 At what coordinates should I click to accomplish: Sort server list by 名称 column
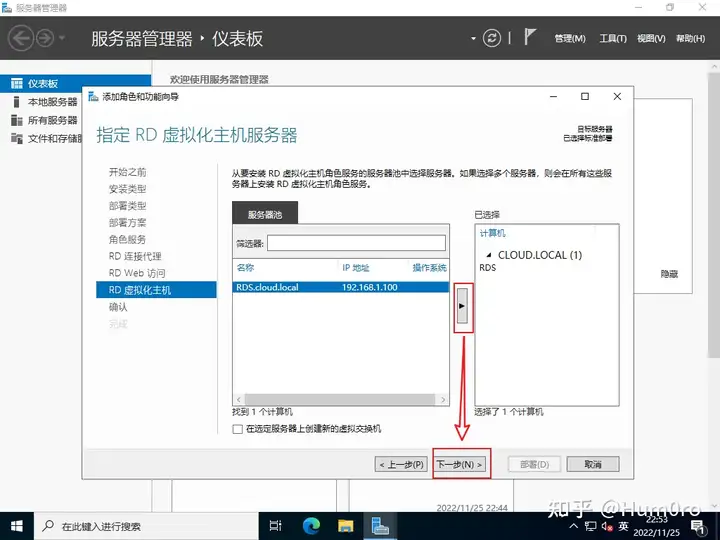tap(245, 268)
